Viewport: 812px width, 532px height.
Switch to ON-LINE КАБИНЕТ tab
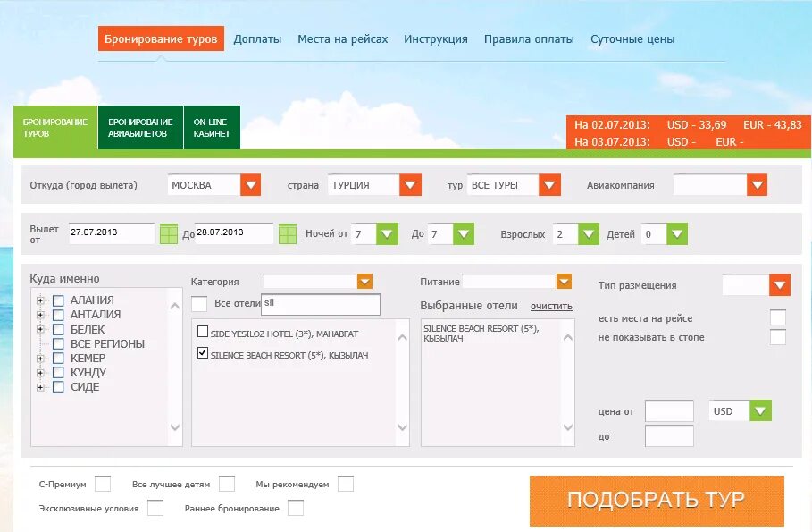coord(212,128)
